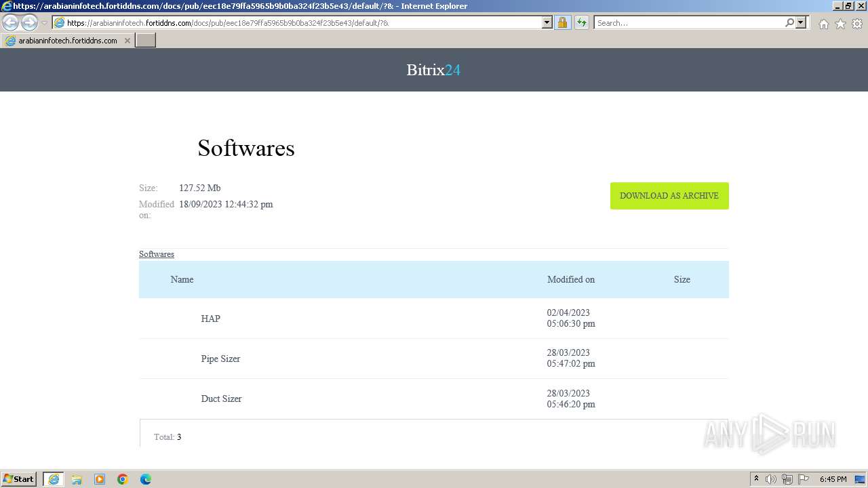868x488 pixels.
Task: Open the Pipe Sizer folder
Action: click(x=220, y=359)
